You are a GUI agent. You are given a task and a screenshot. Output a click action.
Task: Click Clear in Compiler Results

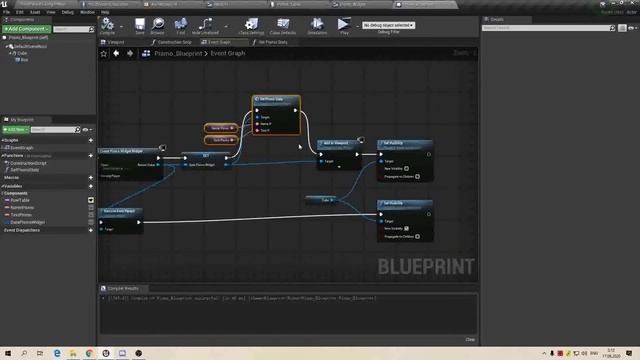pyautogui.click(x=470, y=340)
